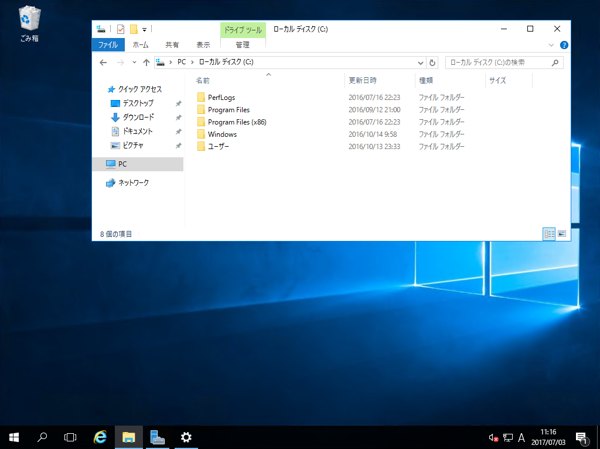
Task: Sort by the サイズ column header
Action: [509, 80]
